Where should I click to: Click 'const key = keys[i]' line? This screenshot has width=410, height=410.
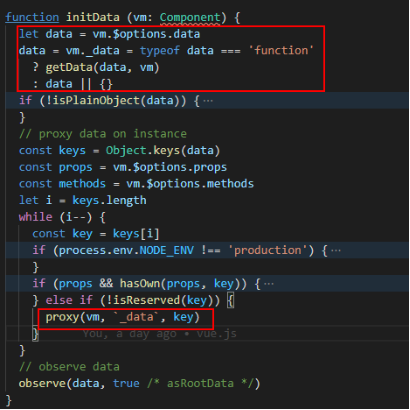click(x=96, y=234)
